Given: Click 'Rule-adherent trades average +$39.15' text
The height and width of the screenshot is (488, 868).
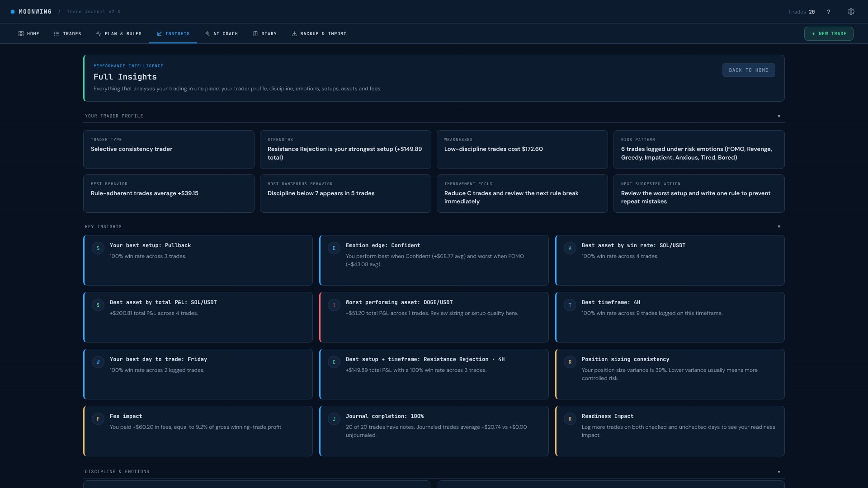Looking at the screenshot, I should point(144,193).
